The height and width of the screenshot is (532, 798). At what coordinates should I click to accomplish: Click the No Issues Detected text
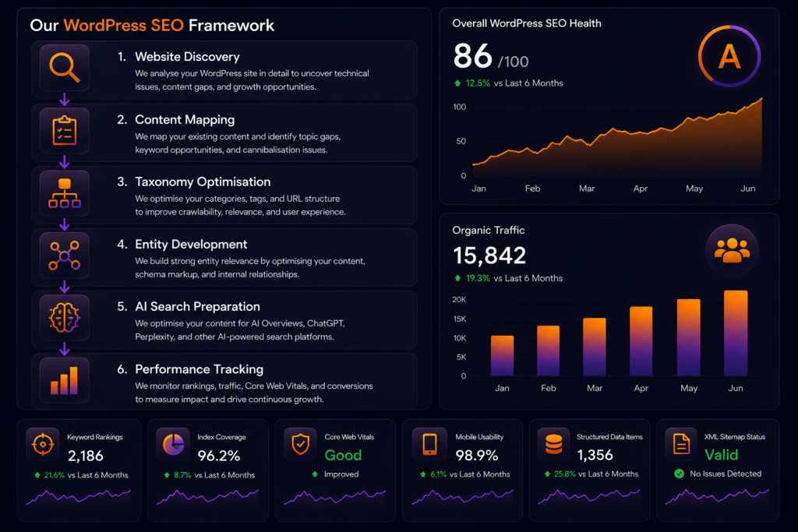[x=726, y=474]
